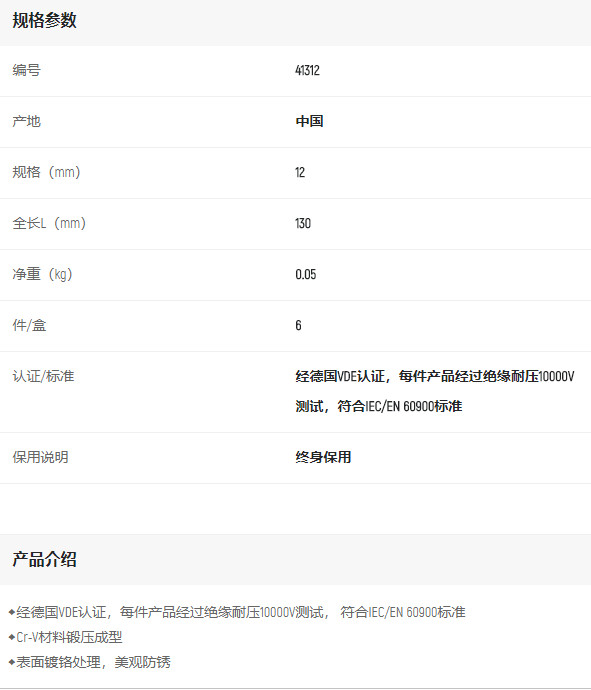Select the pieces per box value 6
The height and width of the screenshot is (690, 591).
[298, 326]
